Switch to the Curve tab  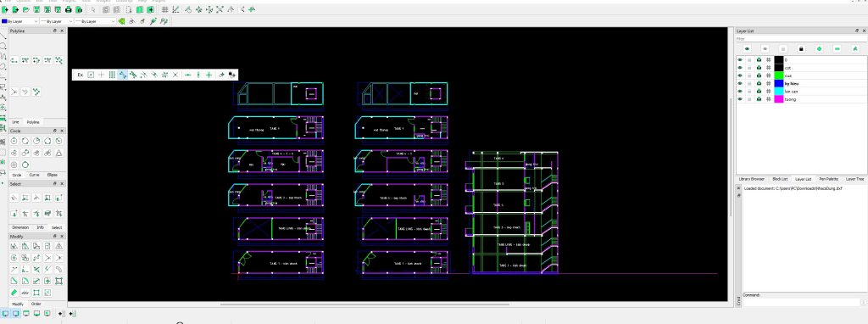(x=34, y=175)
